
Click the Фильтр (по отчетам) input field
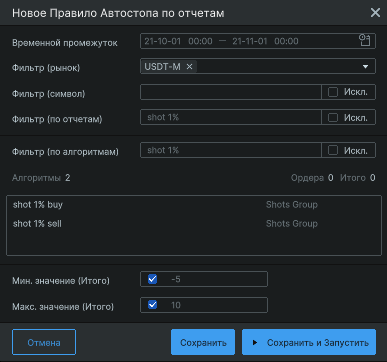pyautogui.click(x=231, y=117)
